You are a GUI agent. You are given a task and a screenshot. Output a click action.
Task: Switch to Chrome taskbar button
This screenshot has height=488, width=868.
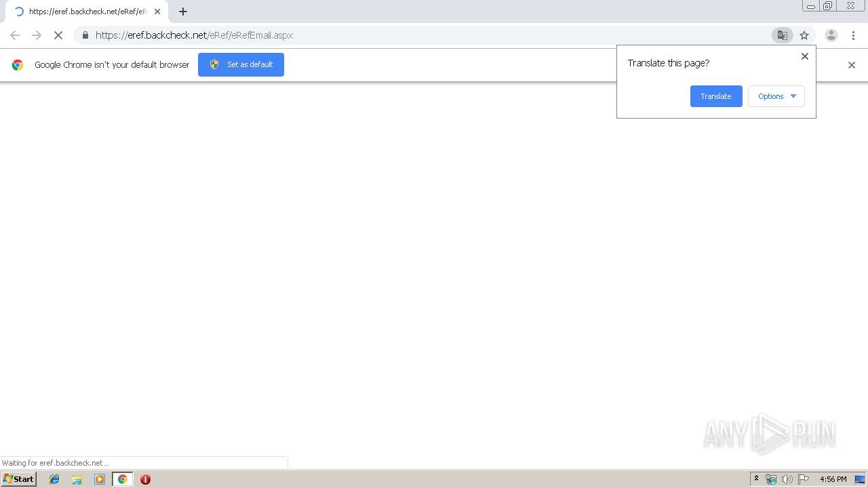pos(122,479)
